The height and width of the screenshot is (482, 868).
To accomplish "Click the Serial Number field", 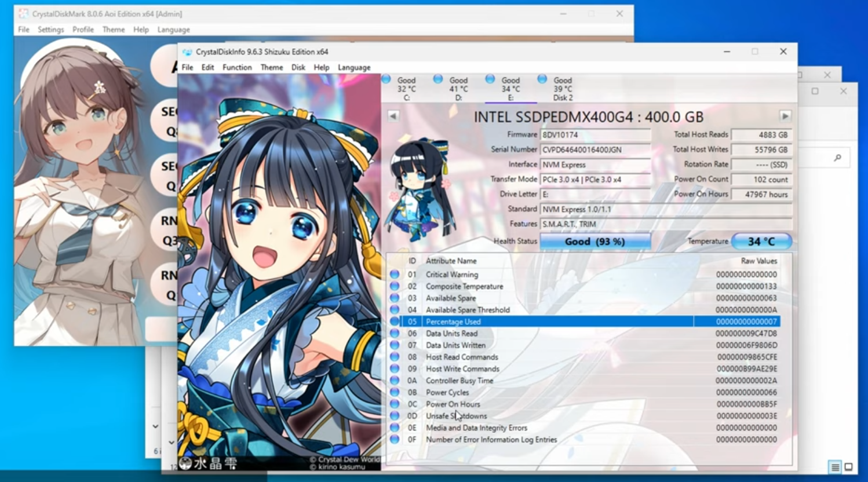I will point(595,149).
